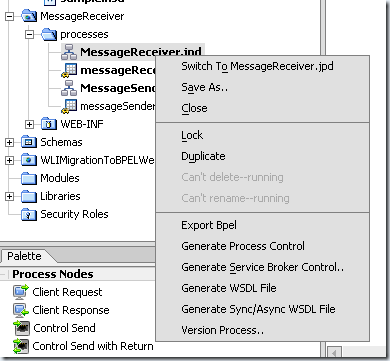The height and width of the screenshot is (361, 390).
Task: Choose Close from the context menu
Action: 263,108
